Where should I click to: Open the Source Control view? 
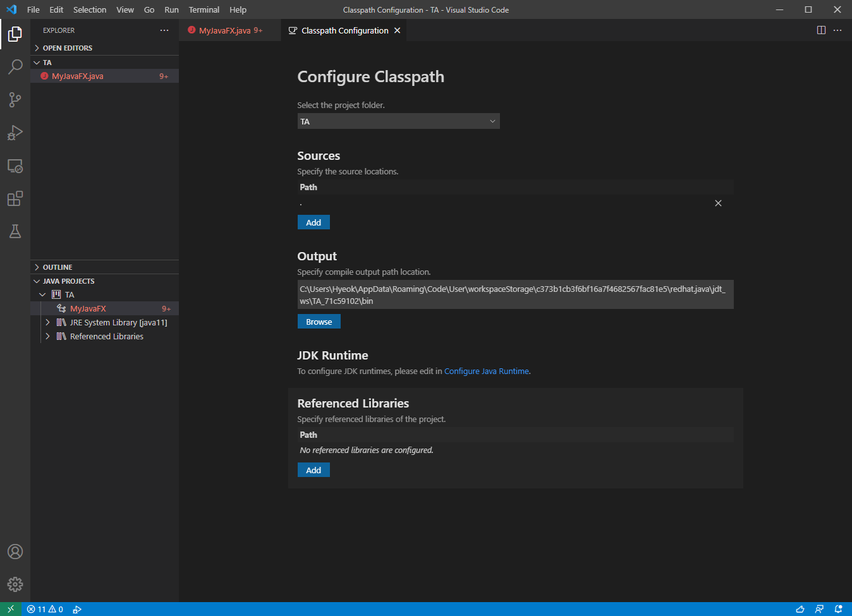(x=15, y=99)
